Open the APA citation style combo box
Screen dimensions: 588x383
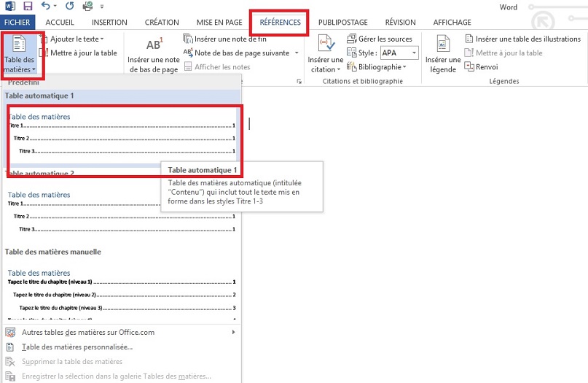[x=399, y=53]
